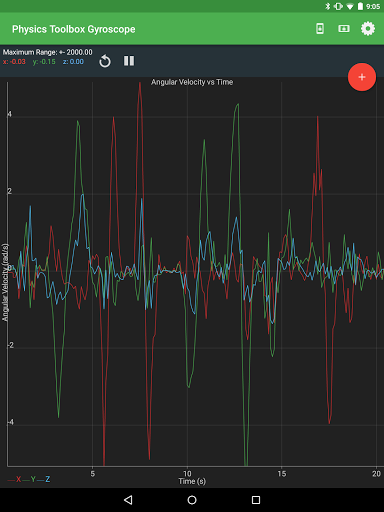Open the settings gear icon
384x512 pixels.
(x=368, y=29)
